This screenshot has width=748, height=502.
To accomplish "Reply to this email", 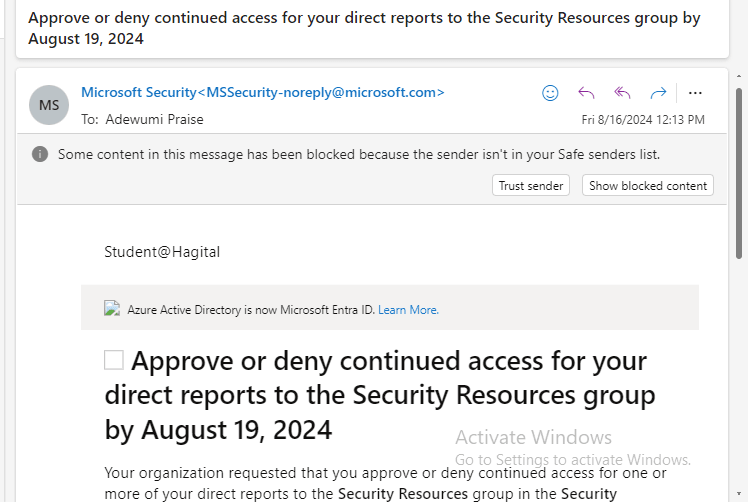I will [x=587, y=93].
